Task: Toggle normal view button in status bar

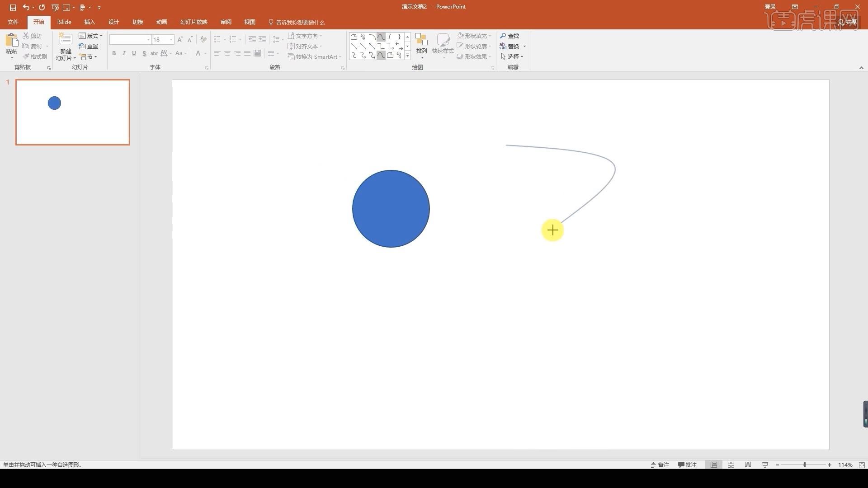Action: tap(714, 465)
